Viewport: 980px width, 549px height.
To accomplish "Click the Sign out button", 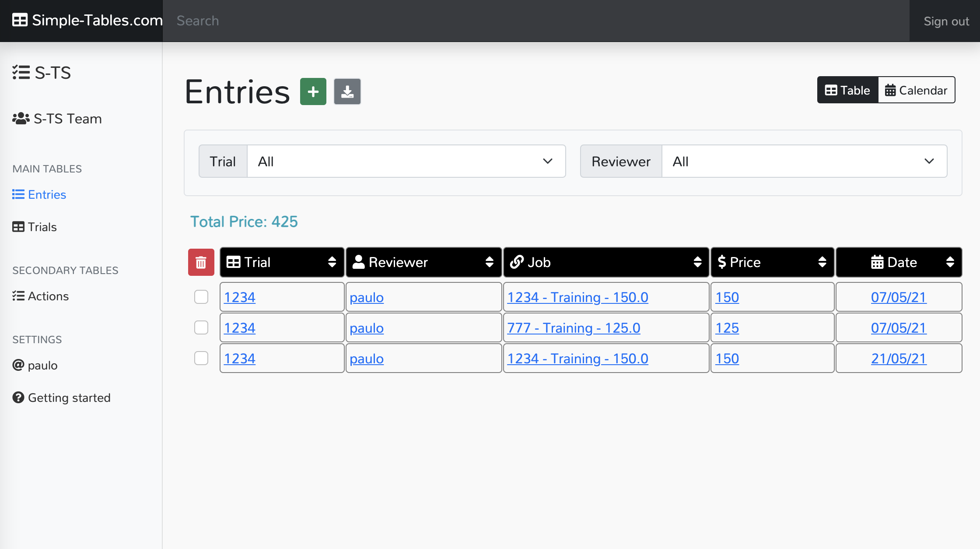I will pos(946,21).
